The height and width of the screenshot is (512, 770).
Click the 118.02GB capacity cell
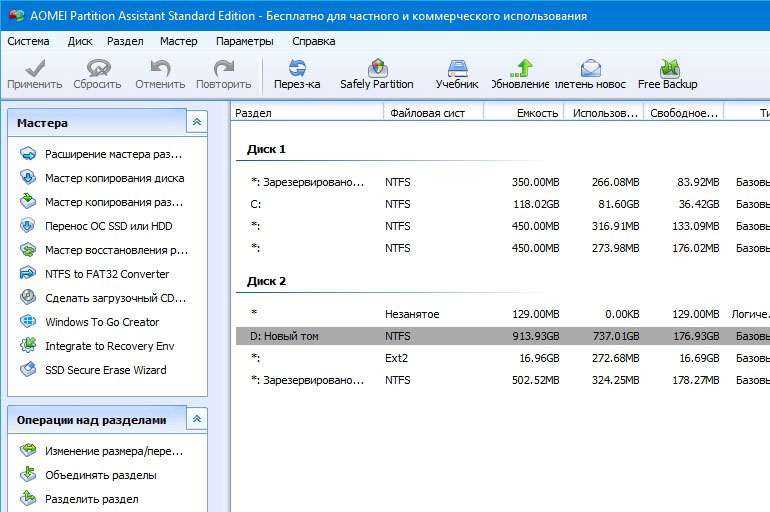coord(536,204)
